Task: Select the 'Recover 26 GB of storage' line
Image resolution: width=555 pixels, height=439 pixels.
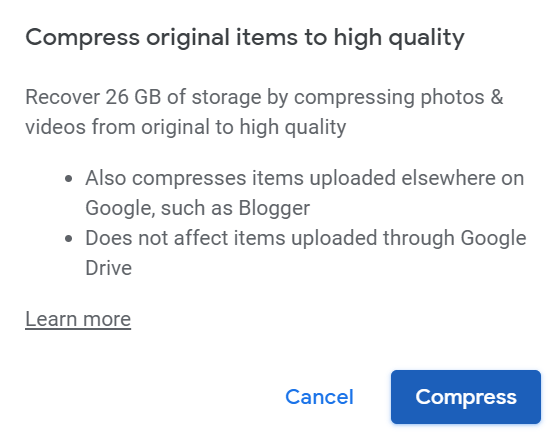Action: point(264,97)
